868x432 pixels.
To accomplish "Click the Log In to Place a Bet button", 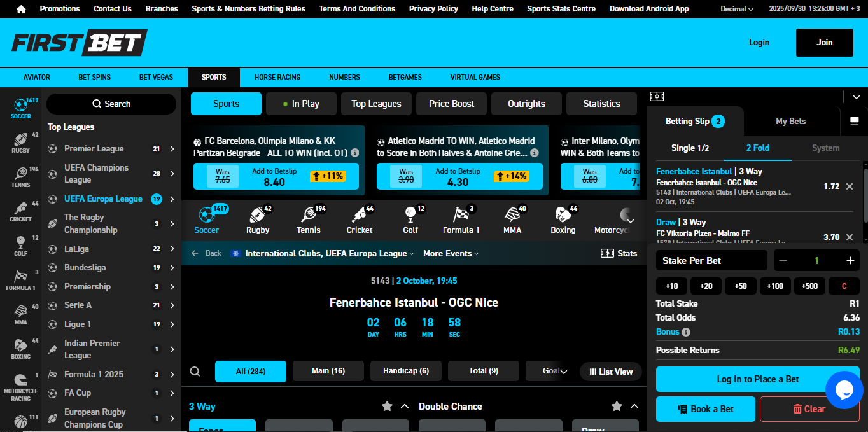I will [x=757, y=379].
